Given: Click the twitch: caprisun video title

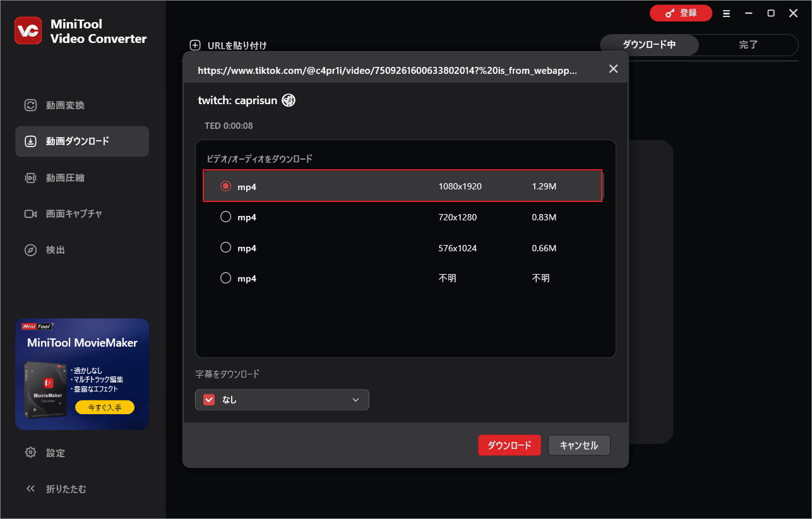Looking at the screenshot, I should (237, 100).
